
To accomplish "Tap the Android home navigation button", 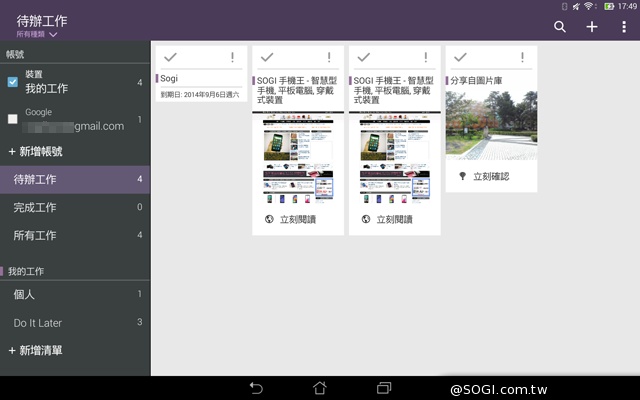I will (x=320, y=388).
